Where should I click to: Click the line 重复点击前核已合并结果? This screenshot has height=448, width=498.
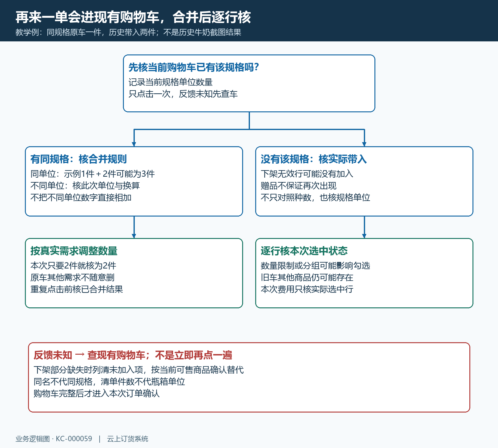(x=77, y=289)
